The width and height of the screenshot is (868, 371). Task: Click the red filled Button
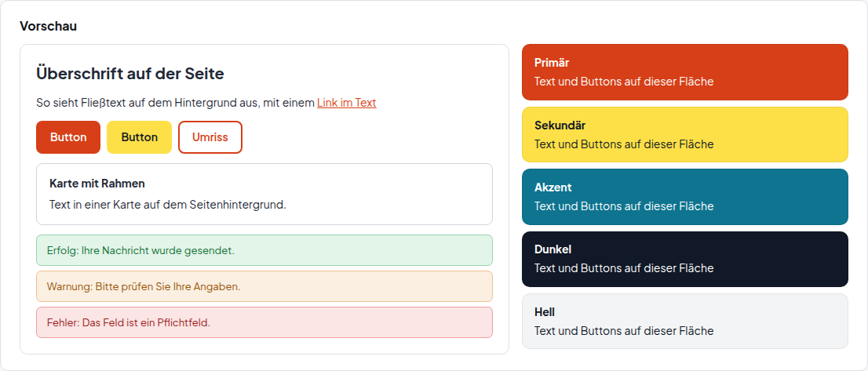click(68, 137)
